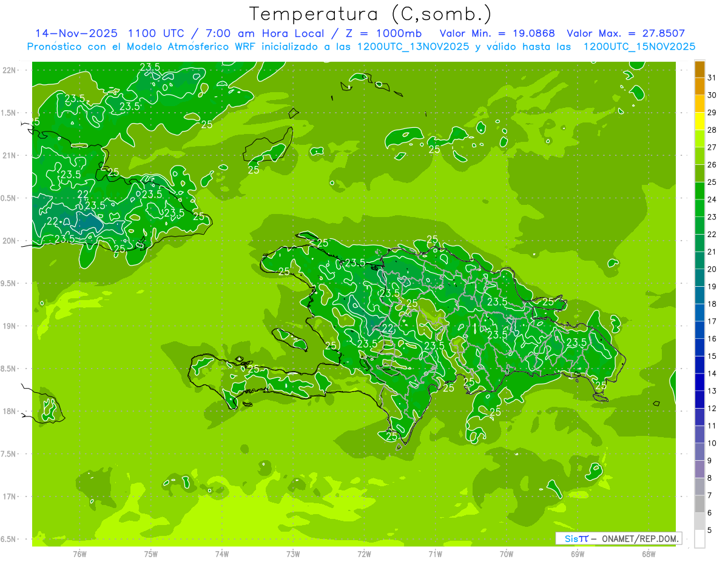The width and height of the screenshot is (728, 562).
Task: Click the 73W longitude axis label
Action: point(293,554)
